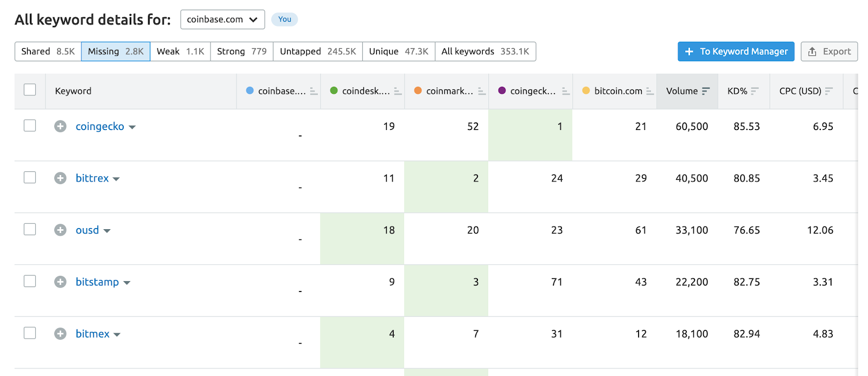Switch to All keywords 353.1K tab

(486, 51)
